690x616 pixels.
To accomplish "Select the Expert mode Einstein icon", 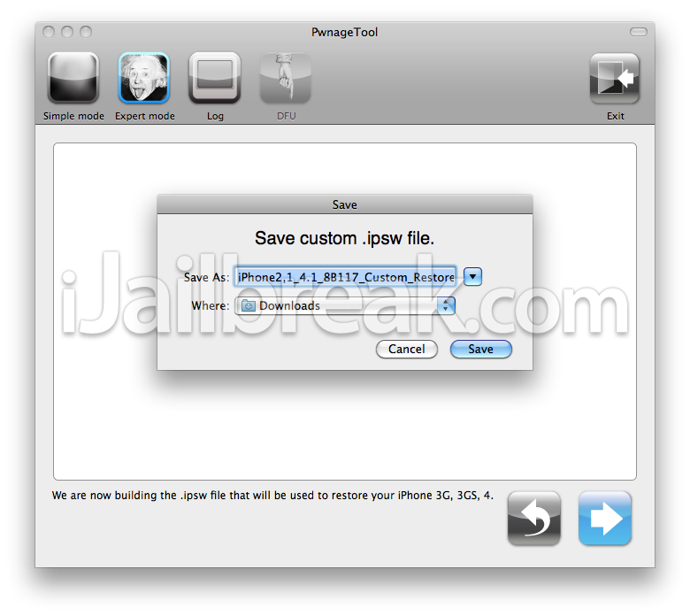I will click(144, 78).
